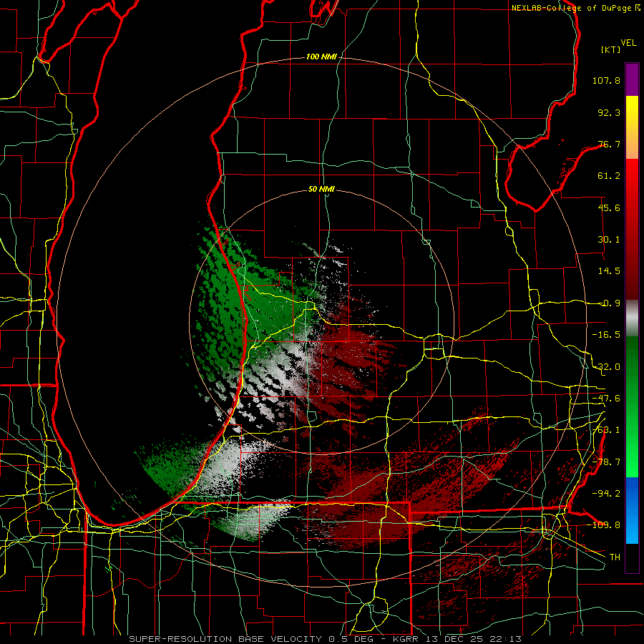Pick the yellow segment of color bar
The width and height of the screenshot is (644, 644).
[632, 111]
